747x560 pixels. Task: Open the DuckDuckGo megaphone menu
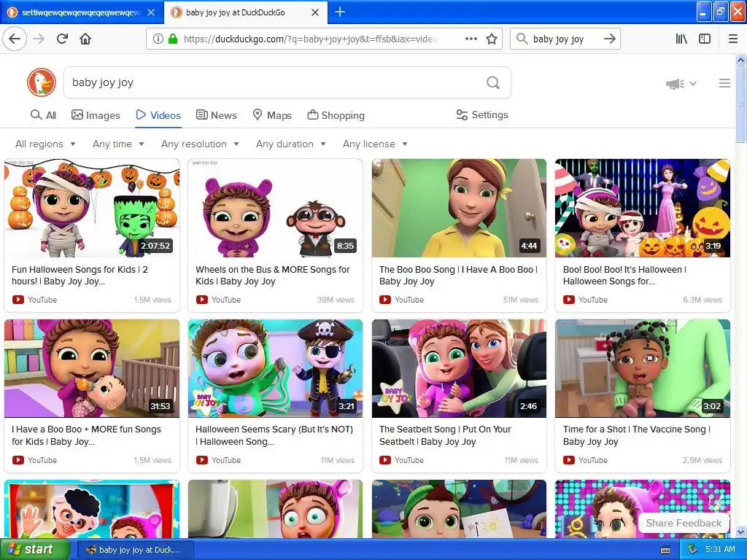point(681,84)
